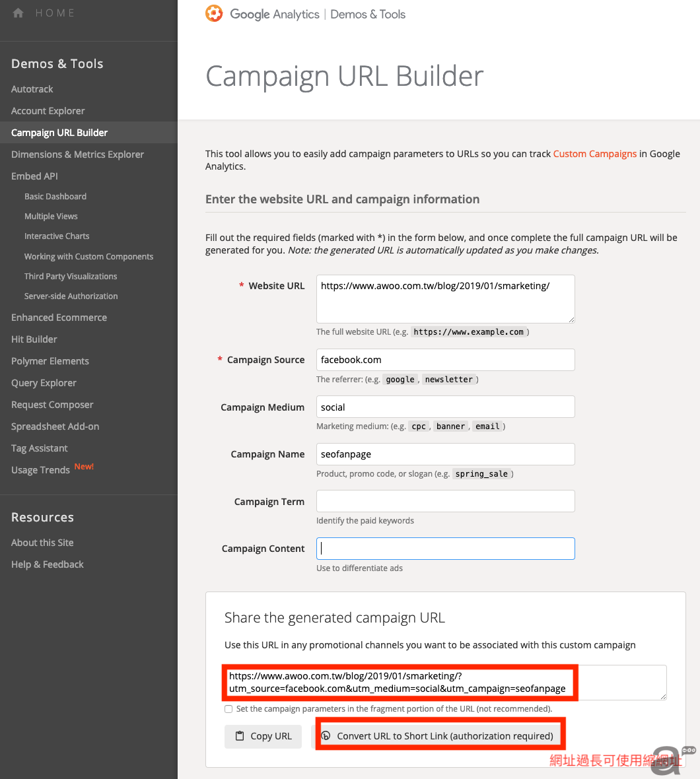The height and width of the screenshot is (779, 700).
Task: Click the generated campaign URL box
Action: (x=446, y=683)
